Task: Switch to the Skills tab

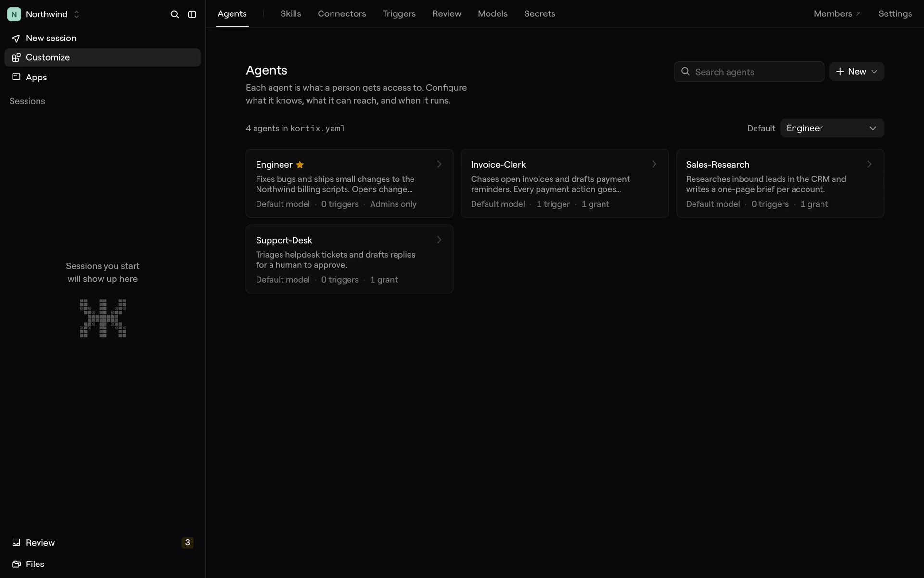Action: click(x=291, y=14)
